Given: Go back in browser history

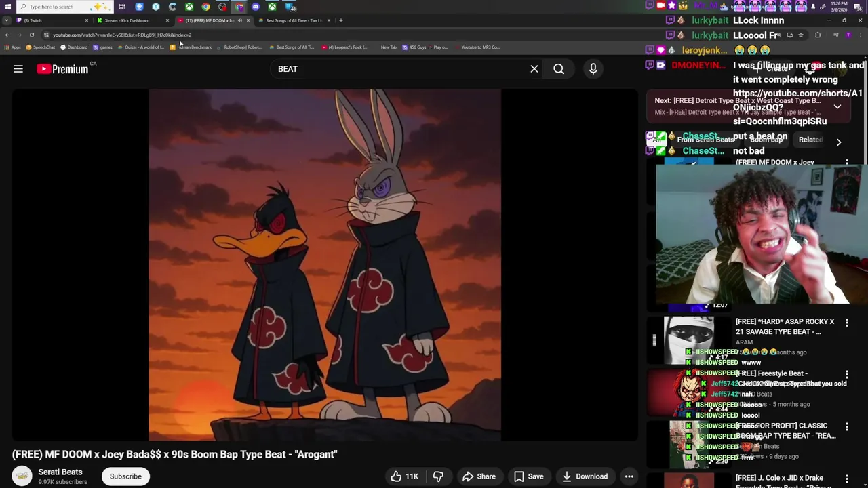Looking at the screenshot, I should click(x=7, y=35).
